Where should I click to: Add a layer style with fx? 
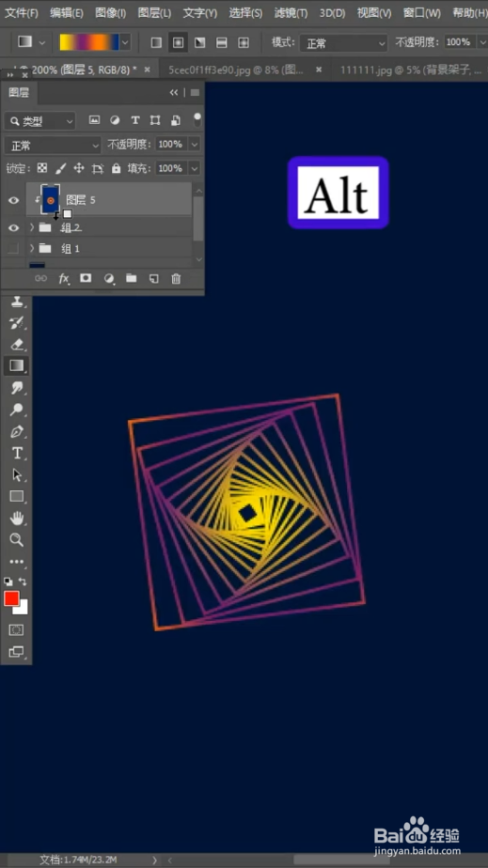(x=64, y=278)
